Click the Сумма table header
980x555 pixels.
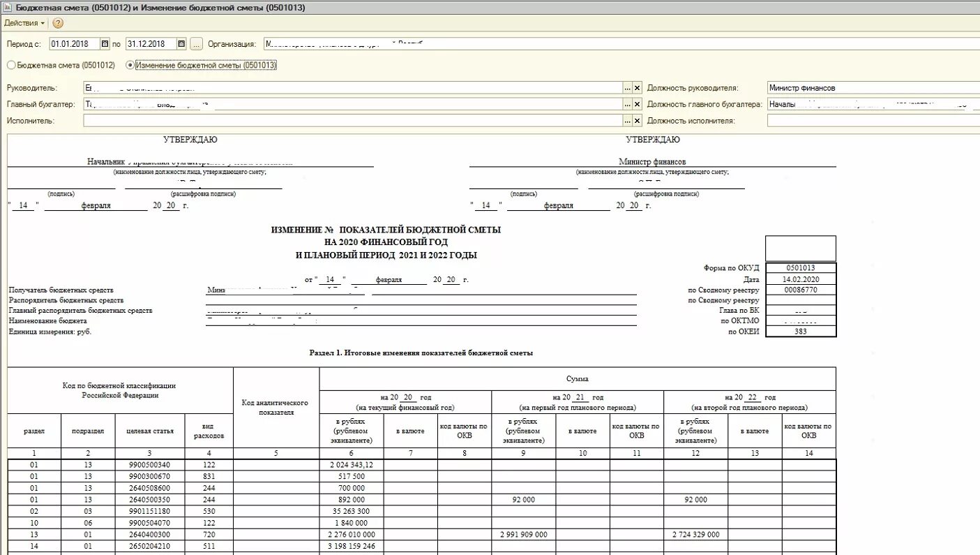pos(577,378)
